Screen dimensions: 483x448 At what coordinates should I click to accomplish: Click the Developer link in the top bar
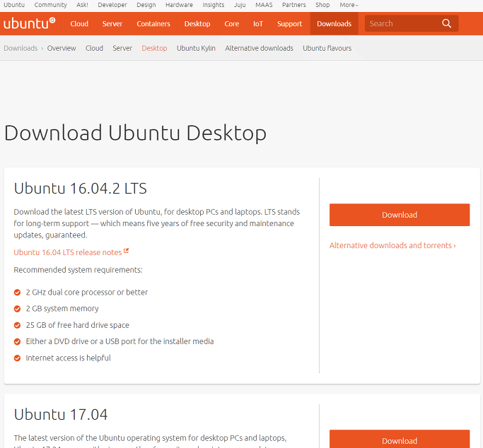tap(112, 5)
